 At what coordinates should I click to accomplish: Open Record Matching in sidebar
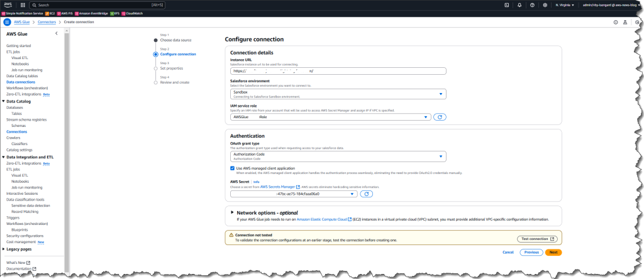pos(25,212)
